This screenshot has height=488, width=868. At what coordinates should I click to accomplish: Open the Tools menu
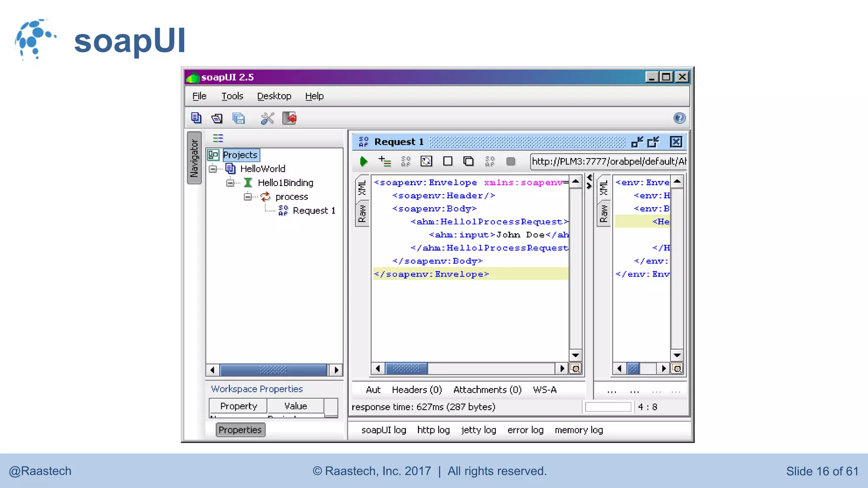click(232, 96)
